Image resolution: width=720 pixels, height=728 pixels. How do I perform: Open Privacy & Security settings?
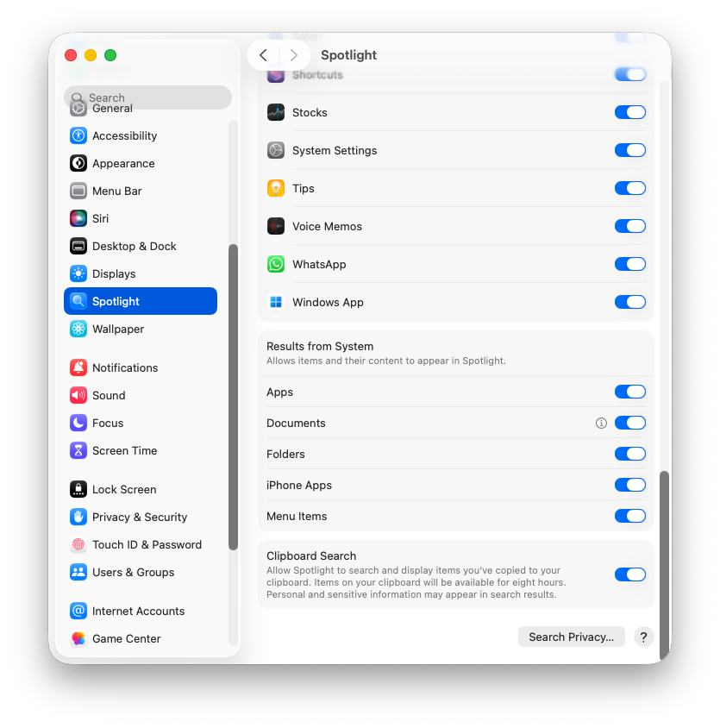click(141, 517)
